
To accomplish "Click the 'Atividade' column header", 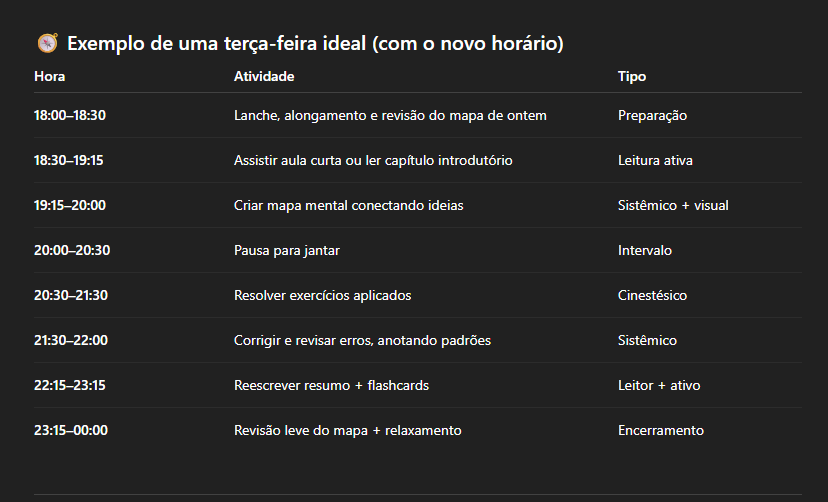I will pyautogui.click(x=264, y=77).
